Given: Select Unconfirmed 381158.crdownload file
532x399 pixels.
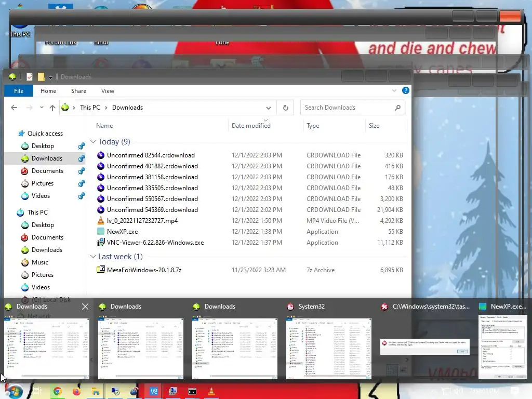Looking at the screenshot, I should 152,177.
